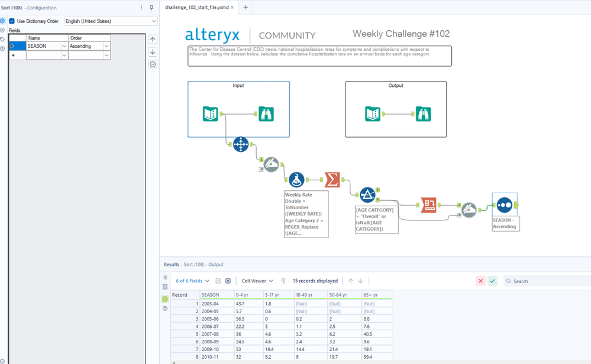Select the first gray Join tool after Transpose
Image resolution: width=591 pixels, height=364 pixels.
coord(271,164)
